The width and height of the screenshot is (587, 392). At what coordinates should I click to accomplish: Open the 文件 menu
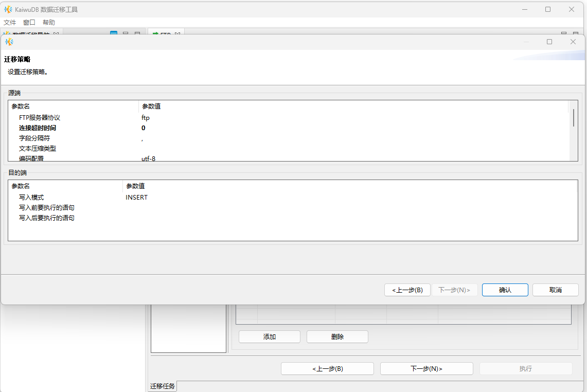(x=10, y=23)
